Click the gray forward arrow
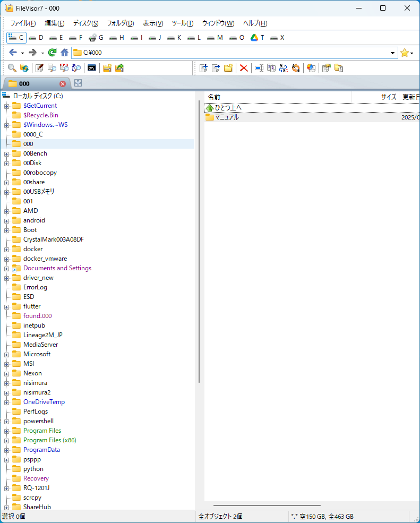Screen dimensions: 420x523 (x=33, y=53)
